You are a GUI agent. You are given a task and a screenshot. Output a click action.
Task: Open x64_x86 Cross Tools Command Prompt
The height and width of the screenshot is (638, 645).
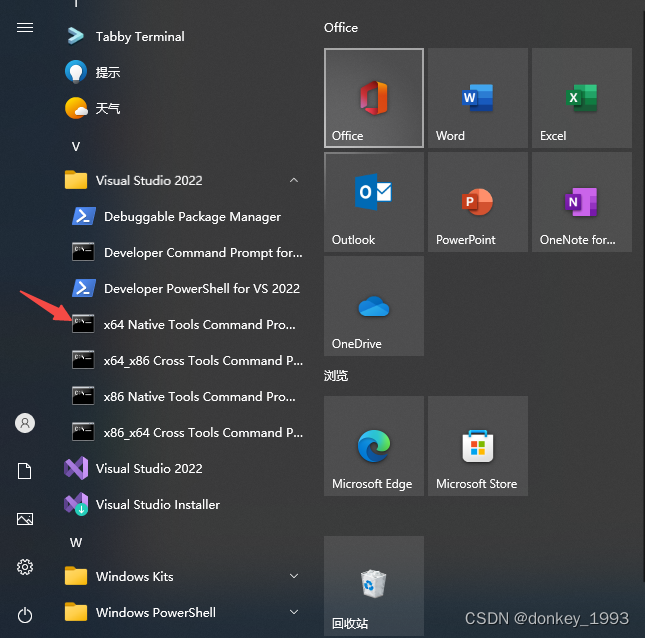pos(188,360)
